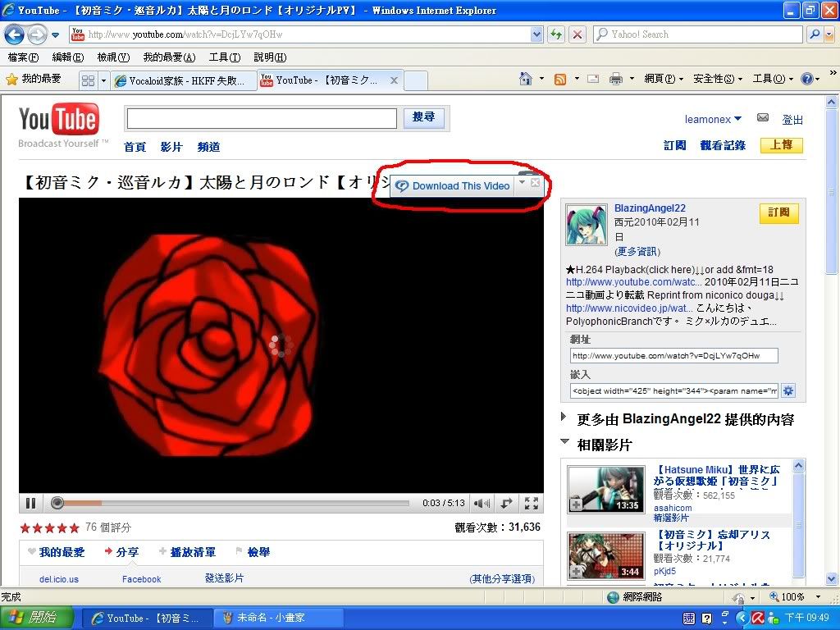Open the 檔案(F) menu
Image resolution: width=840 pixels, height=630 pixels.
pos(23,57)
